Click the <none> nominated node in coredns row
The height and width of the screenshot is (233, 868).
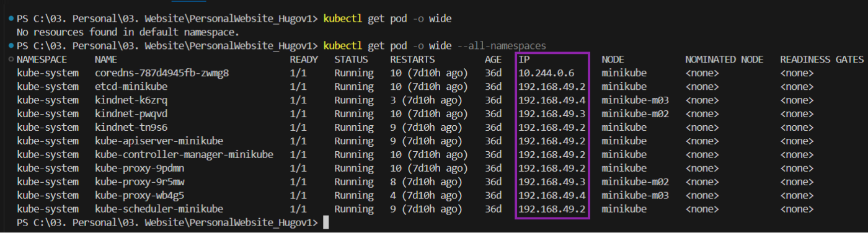click(702, 73)
